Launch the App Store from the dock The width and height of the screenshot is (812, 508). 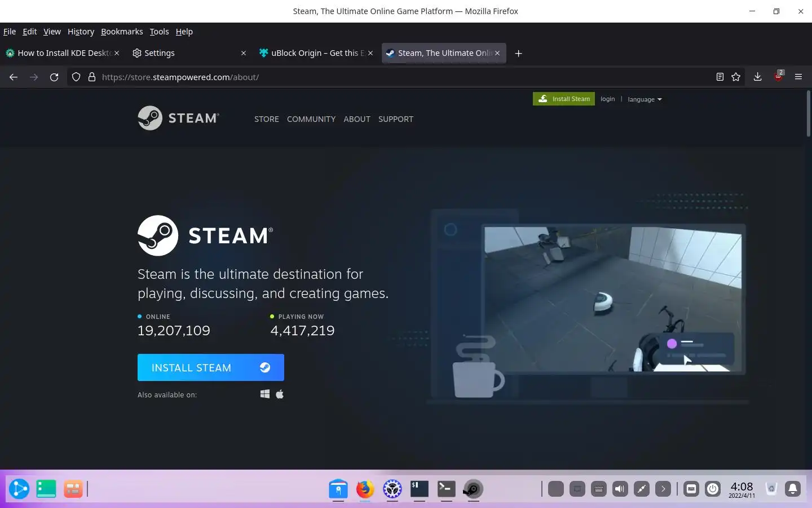338,489
